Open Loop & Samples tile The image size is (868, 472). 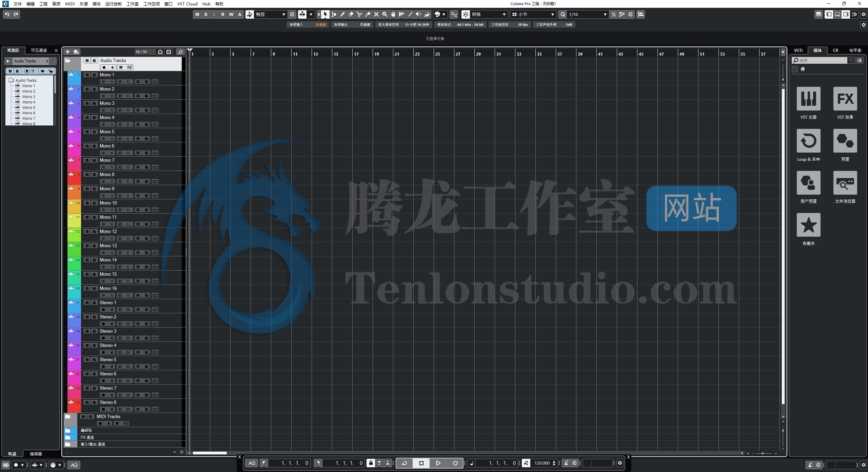coord(809,141)
